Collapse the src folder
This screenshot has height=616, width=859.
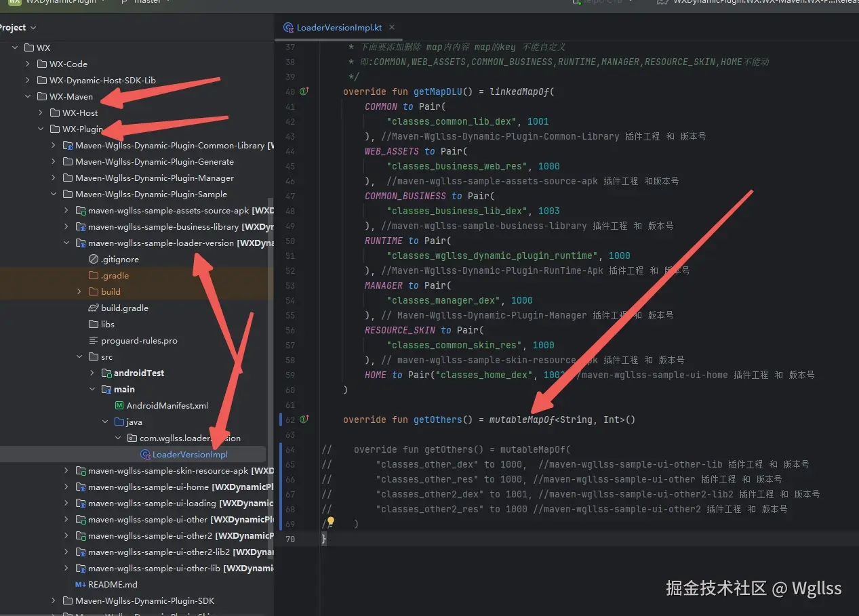tap(79, 357)
